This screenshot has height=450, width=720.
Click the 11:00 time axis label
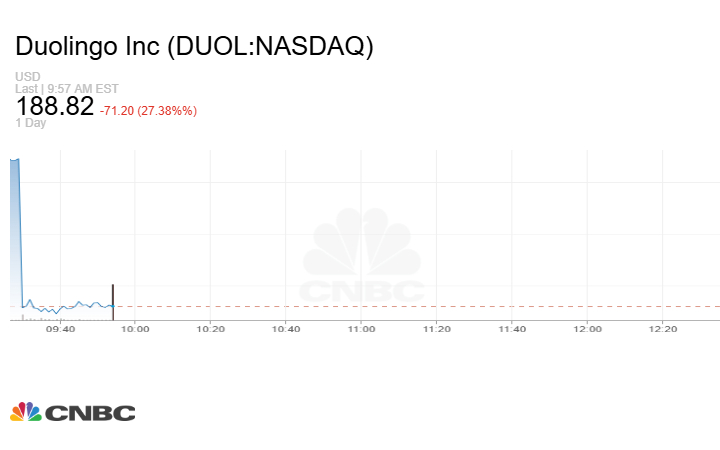pos(362,328)
